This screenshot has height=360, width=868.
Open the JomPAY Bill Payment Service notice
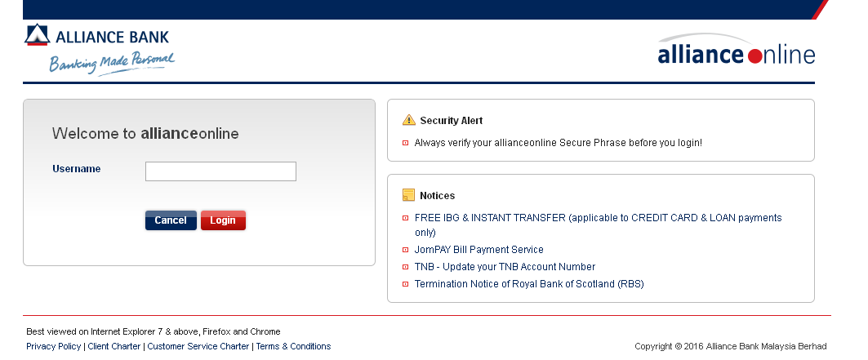coord(479,250)
